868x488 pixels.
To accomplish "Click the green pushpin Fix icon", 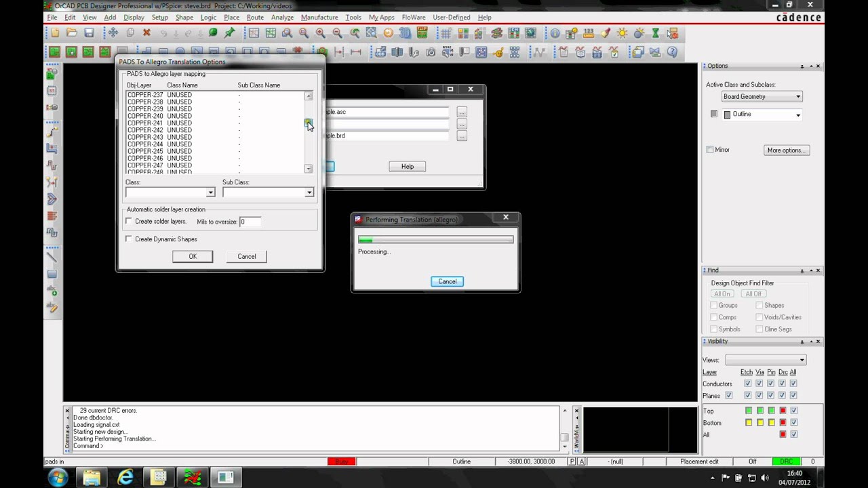I will coord(230,33).
